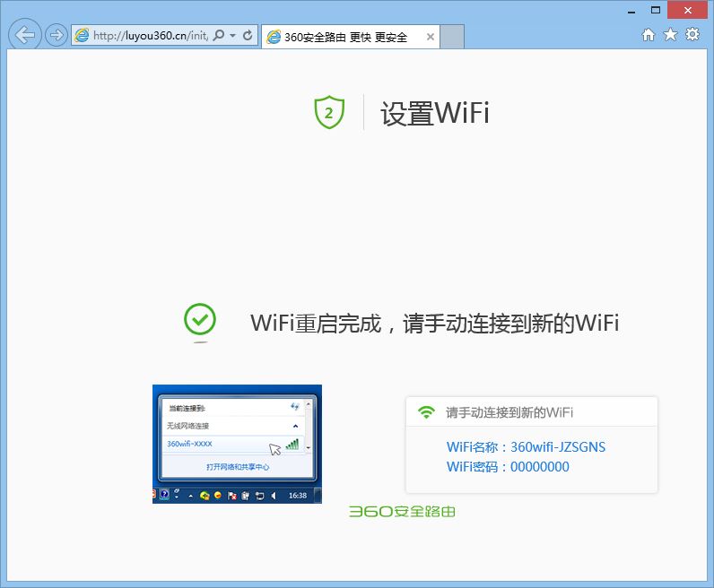The image size is (714, 588).
Task: Open Favorites star icon
Action: click(670, 35)
